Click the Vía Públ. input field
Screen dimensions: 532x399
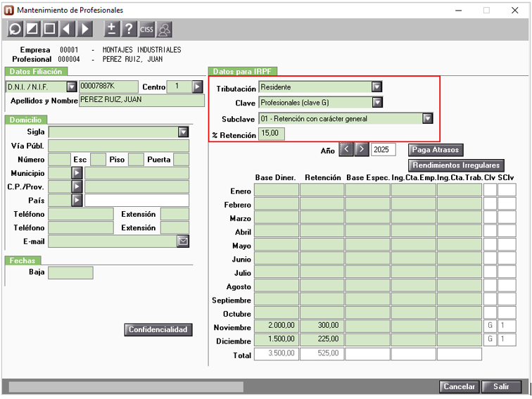(x=119, y=146)
